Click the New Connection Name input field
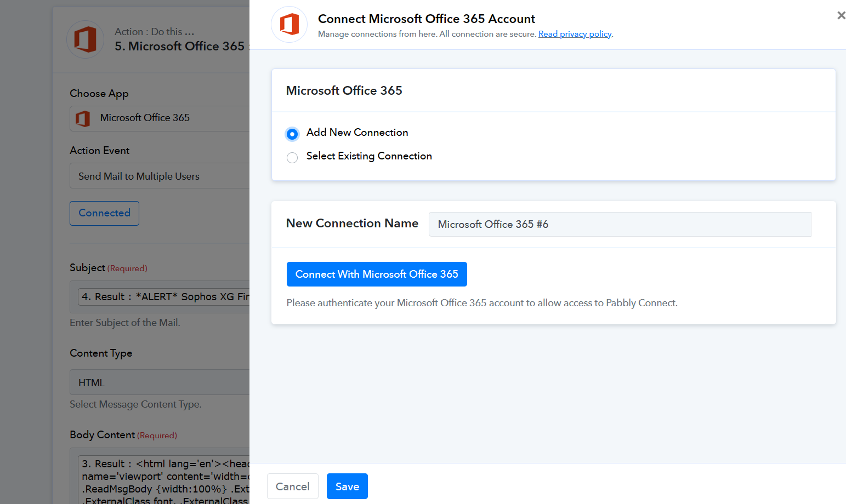Screen dimensions: 846x504 [x=620, y=224]
